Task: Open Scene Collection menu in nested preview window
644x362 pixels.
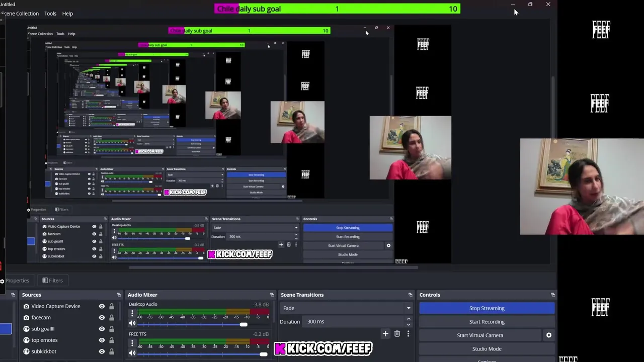Action: (x=40, y=34)
